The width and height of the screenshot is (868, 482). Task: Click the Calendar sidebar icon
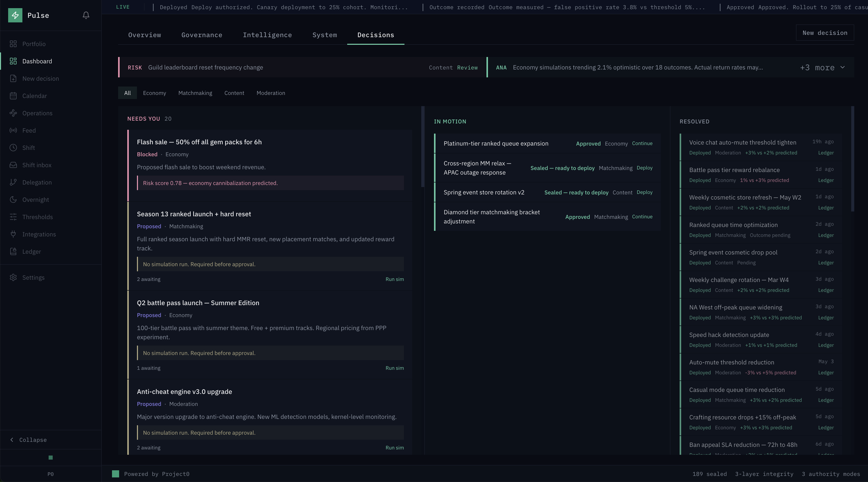point(13,96)
